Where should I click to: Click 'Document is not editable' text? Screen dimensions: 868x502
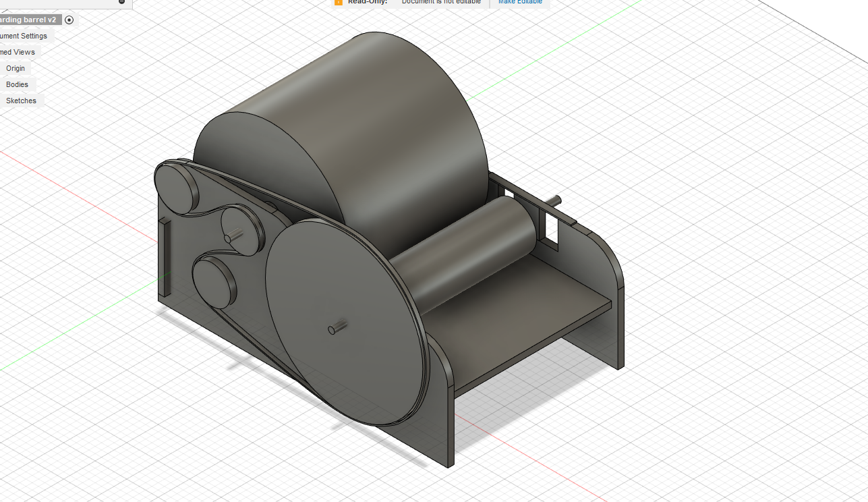pyautogui.click(x=441, y=2)
